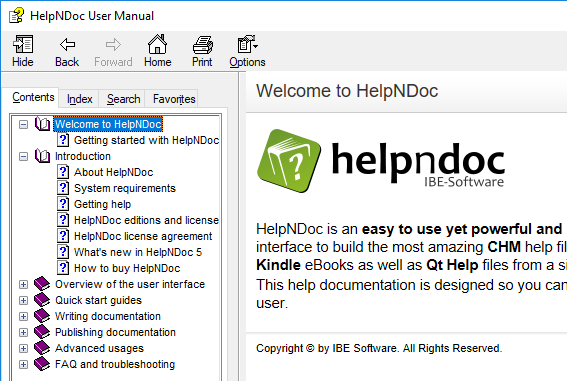
Task: Click topic icon for HelpNDoc license agreement
Action: [63, 236]
